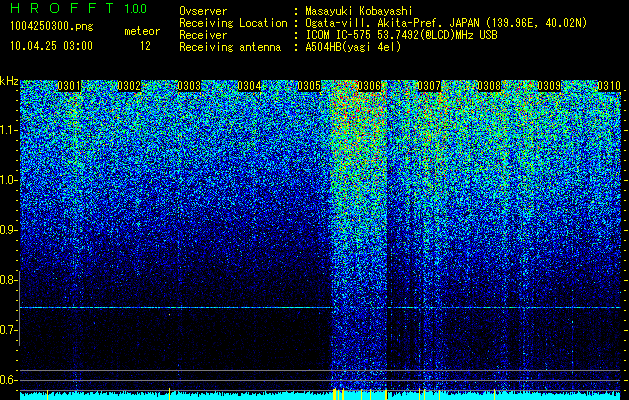Click the 'meteor' label
629x400 pixels.
coord(142,31)
